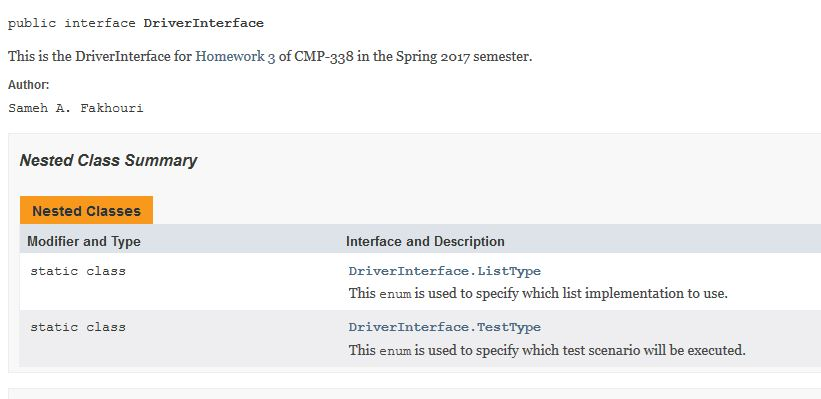Click static class cell in ListType row
Image resolution: width=821 pixels, height=399 pixels.
pyautogui.click(x=78, y=271)
